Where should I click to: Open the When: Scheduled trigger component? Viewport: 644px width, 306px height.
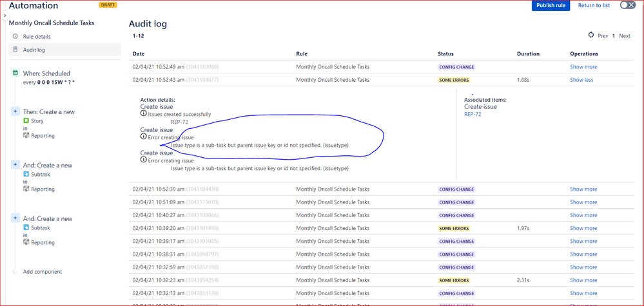(x=46, y=73)
